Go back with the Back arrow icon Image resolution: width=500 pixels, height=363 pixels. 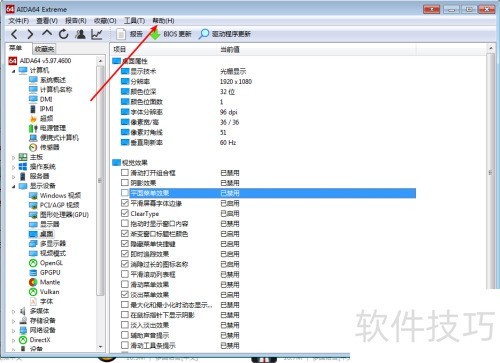(x=14, y=34)
